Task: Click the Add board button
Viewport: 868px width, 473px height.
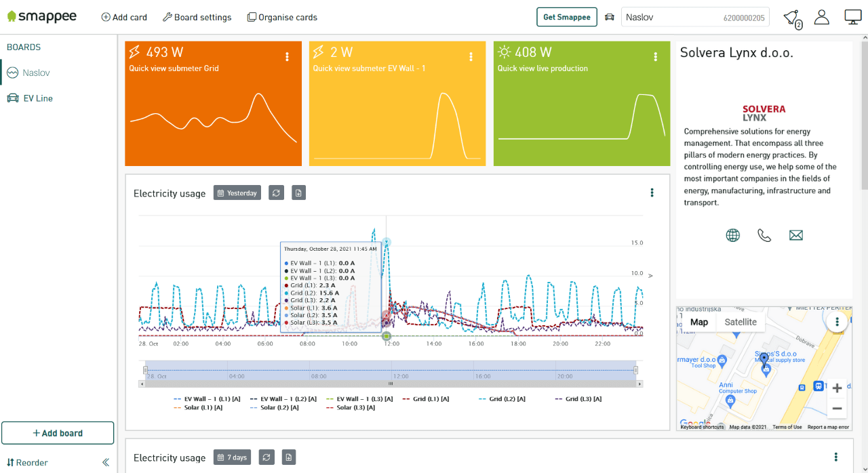Action: [x=58, y=433]
